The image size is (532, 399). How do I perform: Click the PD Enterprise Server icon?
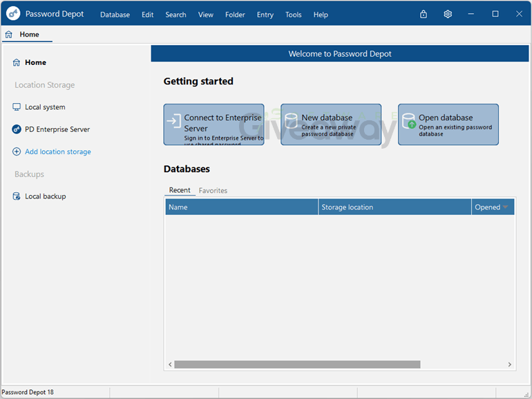tap(17, 129)
